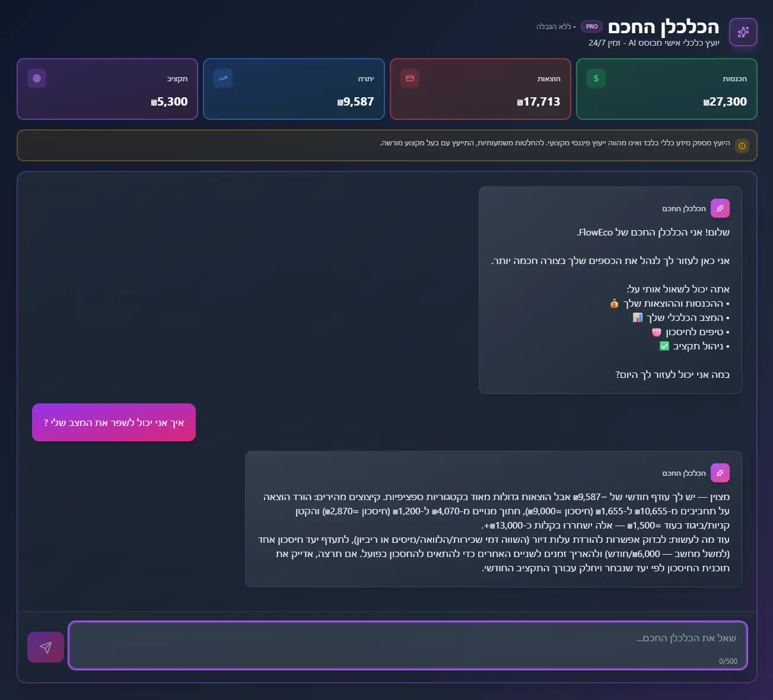Screen dimensions: 773x700
Task: Click the red credit card icon on הוצאות card
Action: coord(409,78)
